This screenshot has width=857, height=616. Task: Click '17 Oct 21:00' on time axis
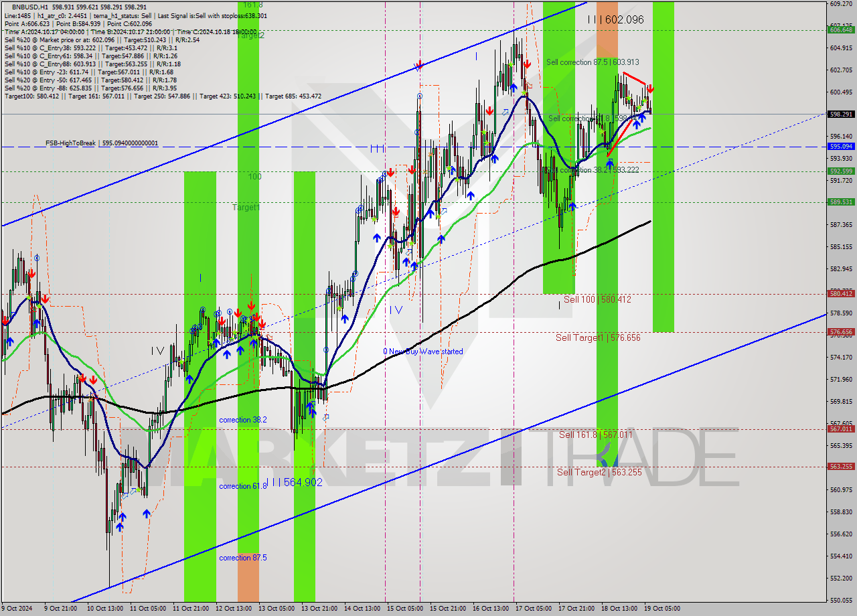coord(576,609)
